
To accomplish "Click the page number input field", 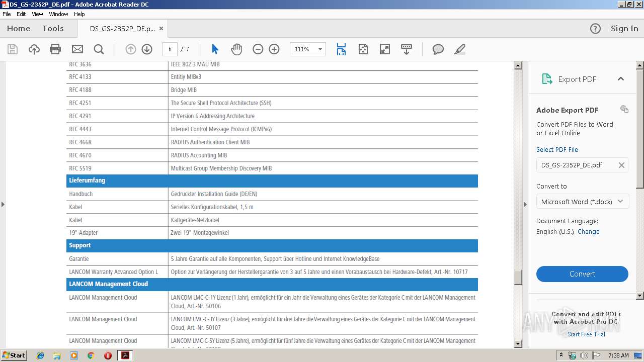I will (170, 49).
